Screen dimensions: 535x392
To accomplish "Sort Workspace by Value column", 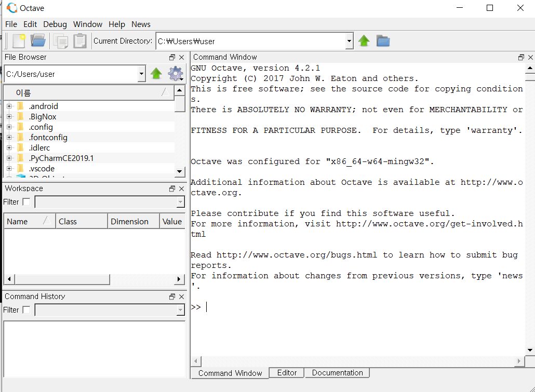I will click(x=172, y=221).
